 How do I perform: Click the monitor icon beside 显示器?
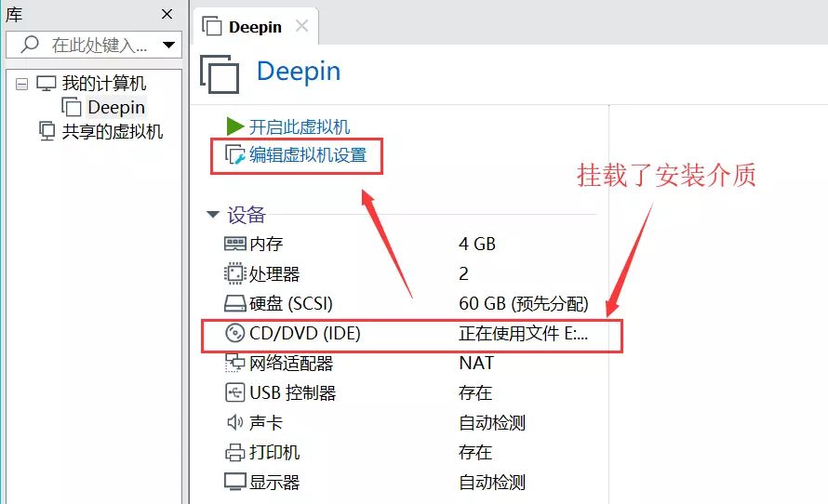click(x=235, y=482)
